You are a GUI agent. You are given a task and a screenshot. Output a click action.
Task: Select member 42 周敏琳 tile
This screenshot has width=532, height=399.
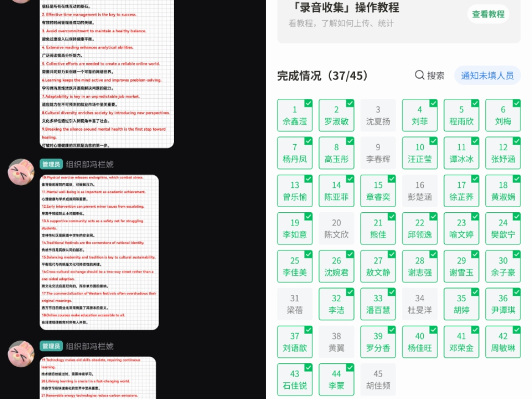coord(503,342)
